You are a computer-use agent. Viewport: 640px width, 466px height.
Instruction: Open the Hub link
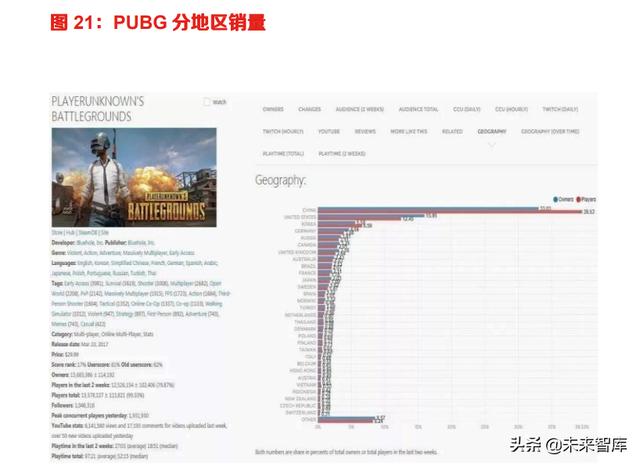[71, 233]
